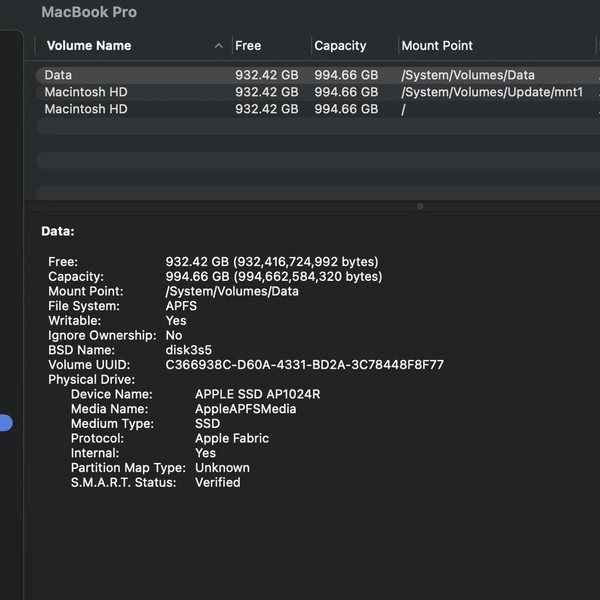600x600 pixels.
Task: Sort by the Mount Point column header
Action: 437,46
